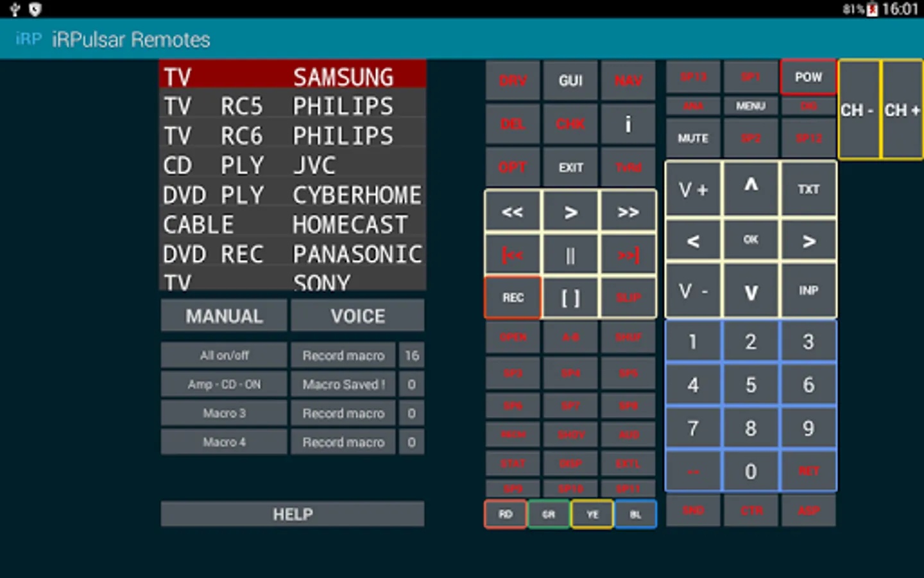Tap the green GR color key
Image resolution: width=924 pixels, height=578 pixels.
pyautogui.click(x=549, y=514)
